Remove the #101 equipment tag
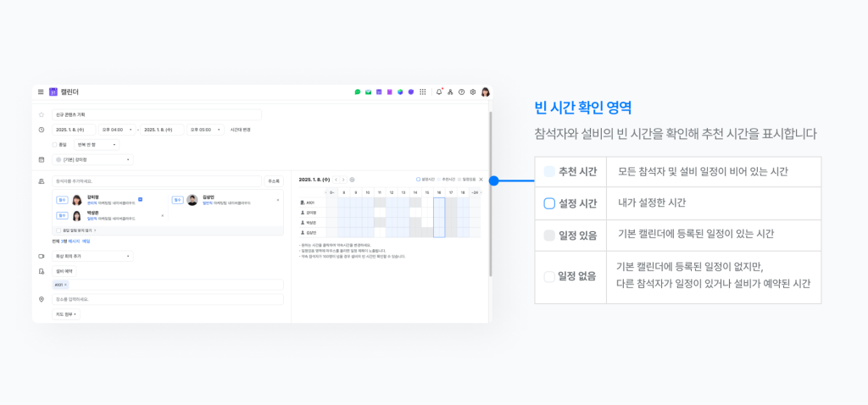Viewport: 868px width, 405px height. (66, 285)
